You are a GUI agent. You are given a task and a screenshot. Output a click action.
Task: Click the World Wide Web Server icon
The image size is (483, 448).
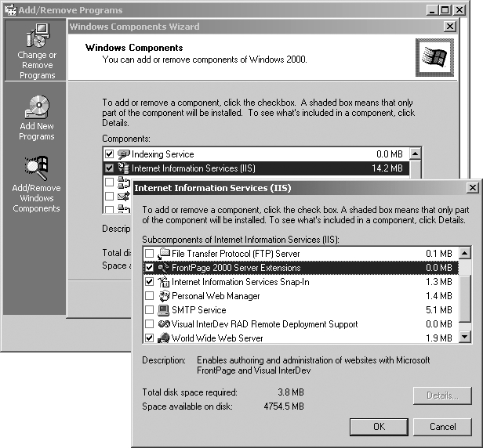(x=164, y=338)
